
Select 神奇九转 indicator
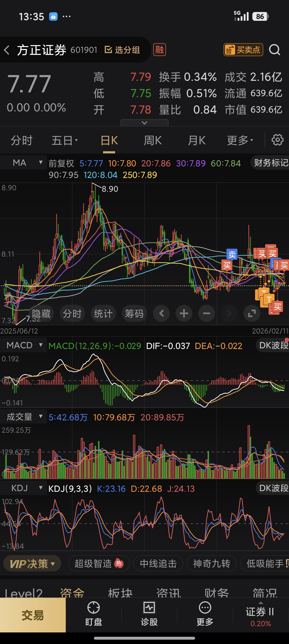pos(212,563)
